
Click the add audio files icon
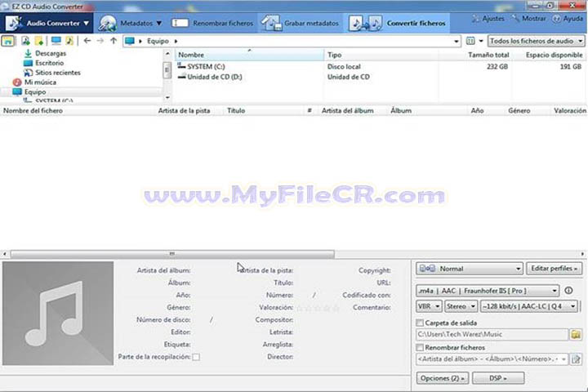pyautogui.click(x=25, y=41)
